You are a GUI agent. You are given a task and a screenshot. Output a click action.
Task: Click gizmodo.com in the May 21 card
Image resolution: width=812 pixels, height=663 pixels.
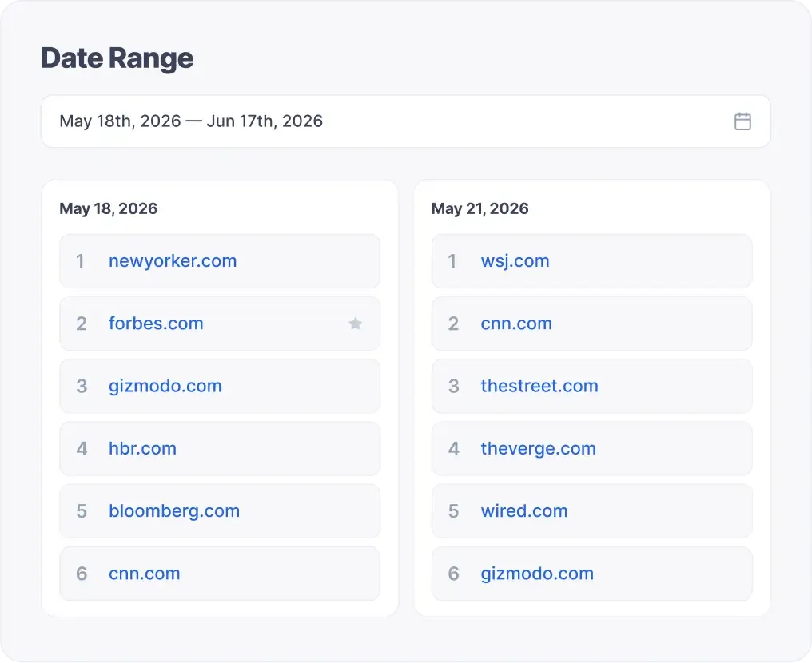tap(537, 573)
